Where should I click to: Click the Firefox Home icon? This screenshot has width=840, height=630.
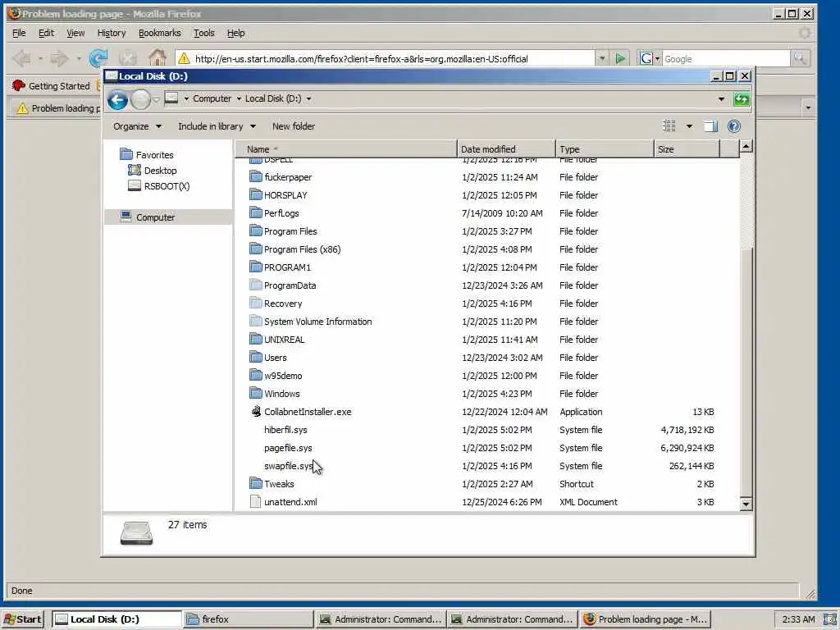point(157,58)
